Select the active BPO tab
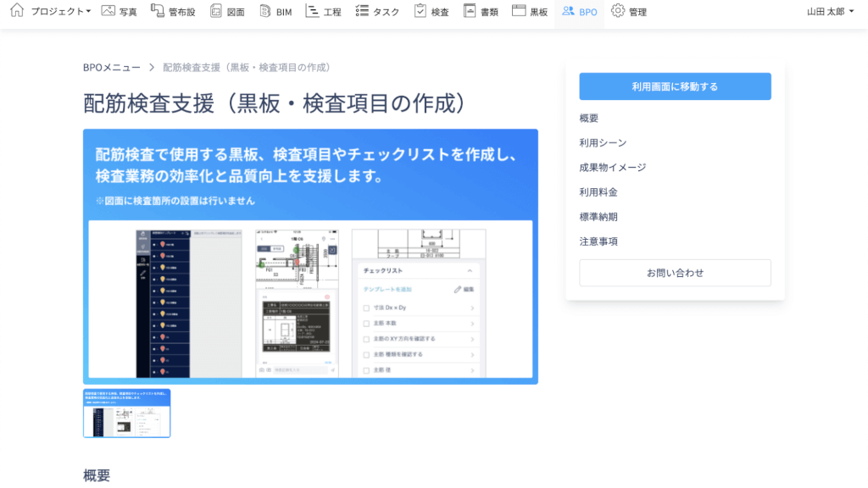This screenshot has width=868, height=488. click(580, 12)
